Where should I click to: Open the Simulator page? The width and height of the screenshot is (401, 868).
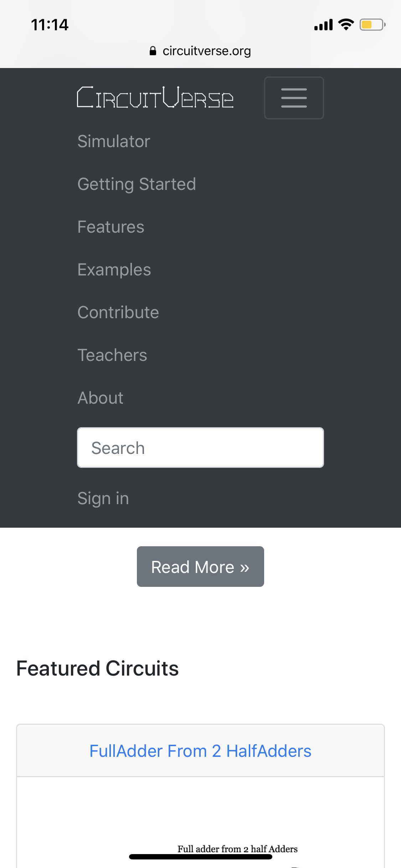tap(114, 141)
